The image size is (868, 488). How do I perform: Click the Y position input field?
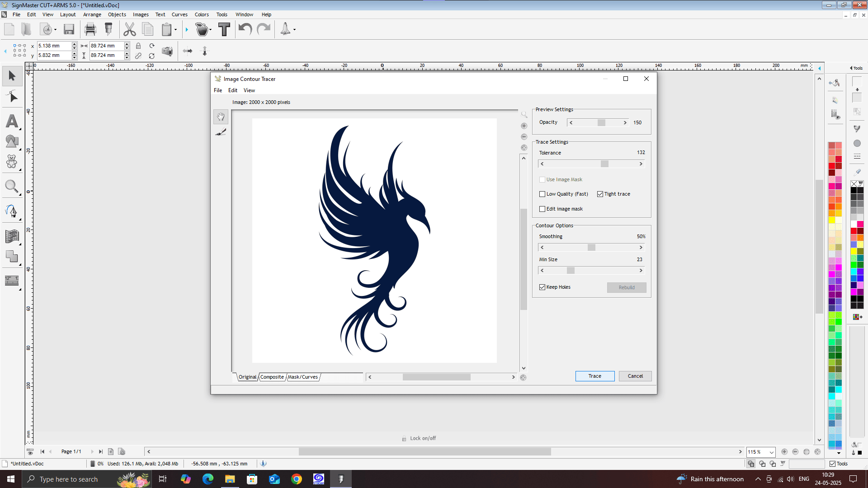(54, 56)
